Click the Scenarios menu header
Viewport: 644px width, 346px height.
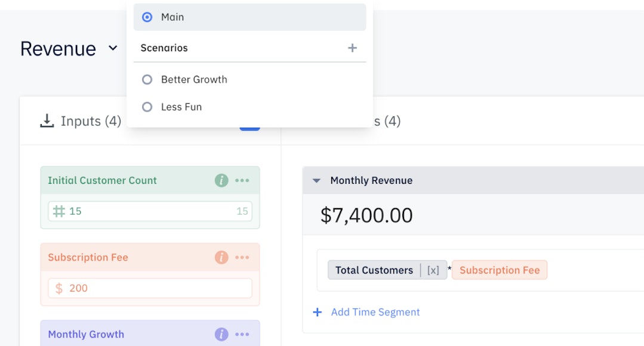(164, 48)
